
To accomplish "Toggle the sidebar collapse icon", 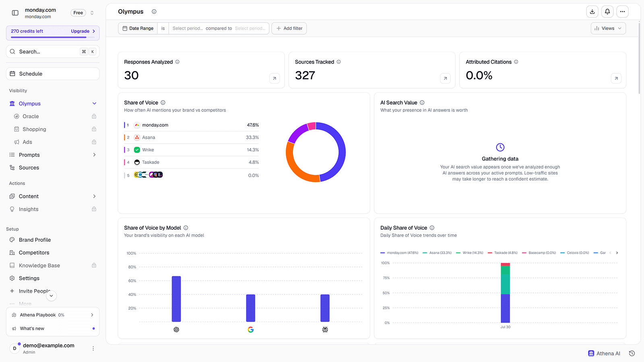I will (x=15, y=13).
